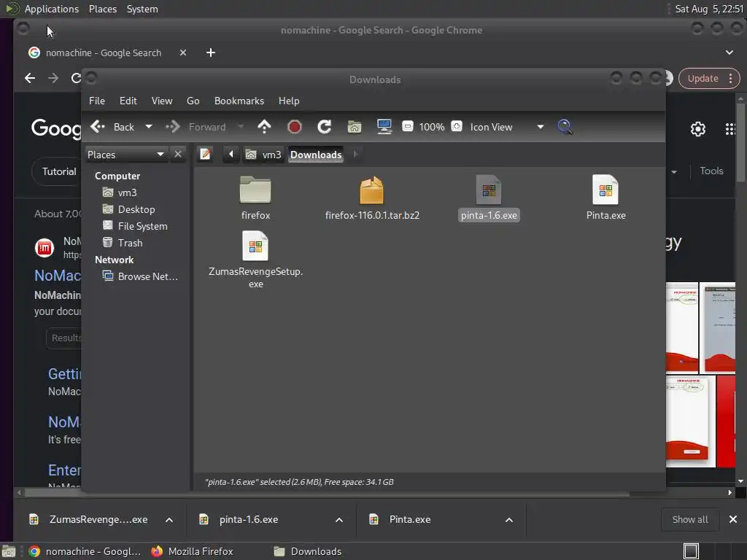The image size is (747, 560).
Task: Open the Places menu in top panel
Action: [x=102, y=9]
